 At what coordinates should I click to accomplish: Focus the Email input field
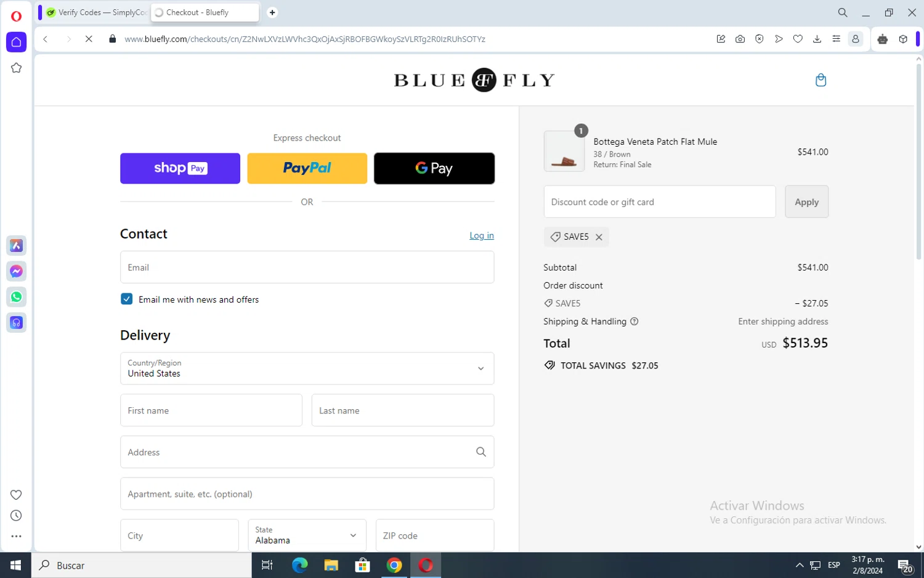point(307,267)
